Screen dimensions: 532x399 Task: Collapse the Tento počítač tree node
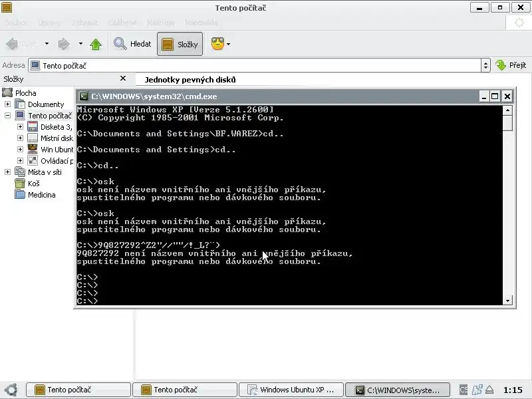click(7, 115)
